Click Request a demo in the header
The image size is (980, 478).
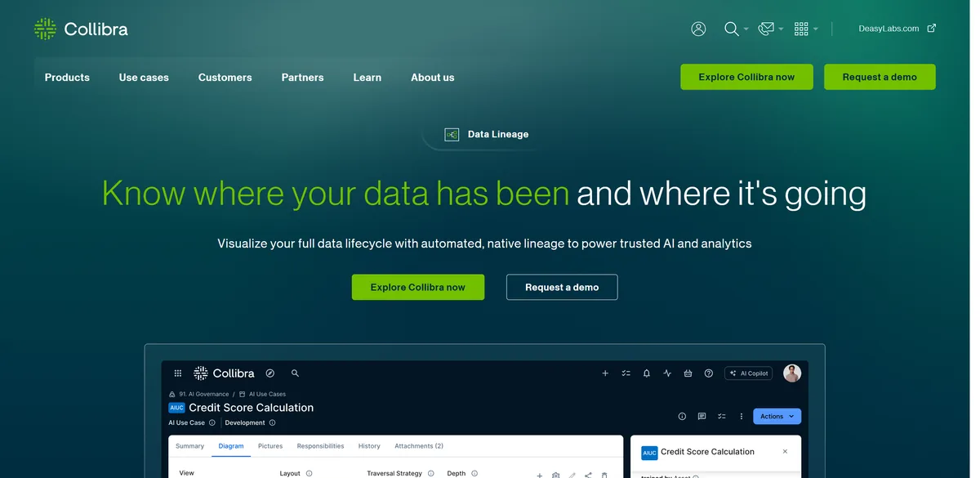[x=880, y=77]
